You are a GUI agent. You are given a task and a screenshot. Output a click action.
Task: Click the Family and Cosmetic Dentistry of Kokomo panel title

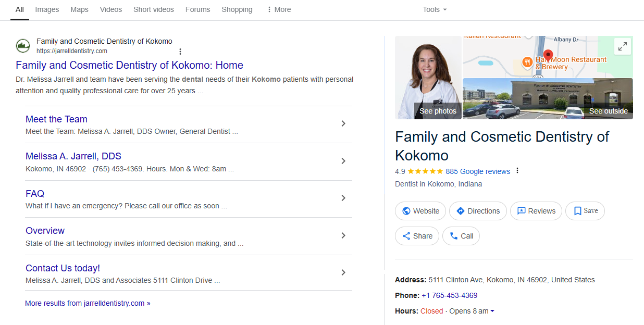click(x=502, y=146)
